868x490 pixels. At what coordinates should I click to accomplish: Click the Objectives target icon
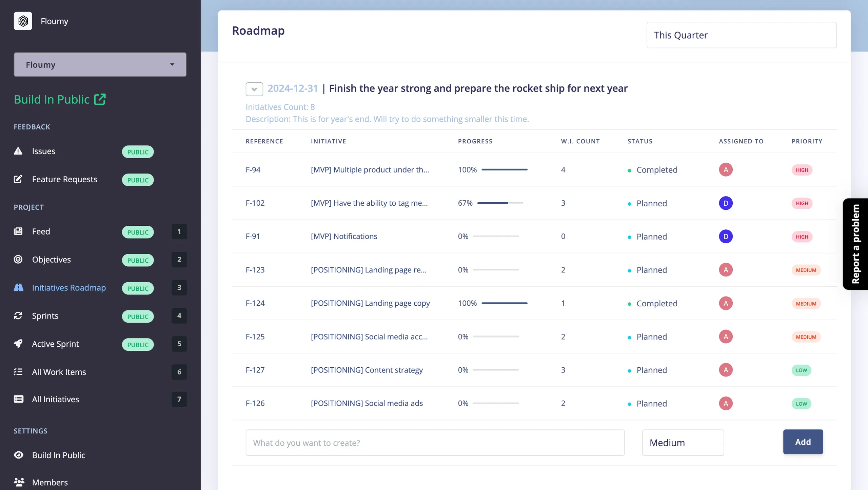(x=18, y=260)
